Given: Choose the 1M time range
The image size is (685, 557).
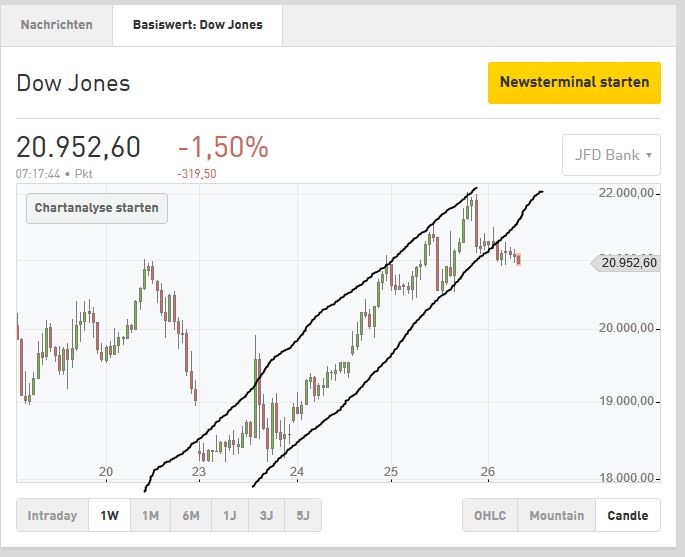Looking at the screenshot, I should [x=150, y=516].
